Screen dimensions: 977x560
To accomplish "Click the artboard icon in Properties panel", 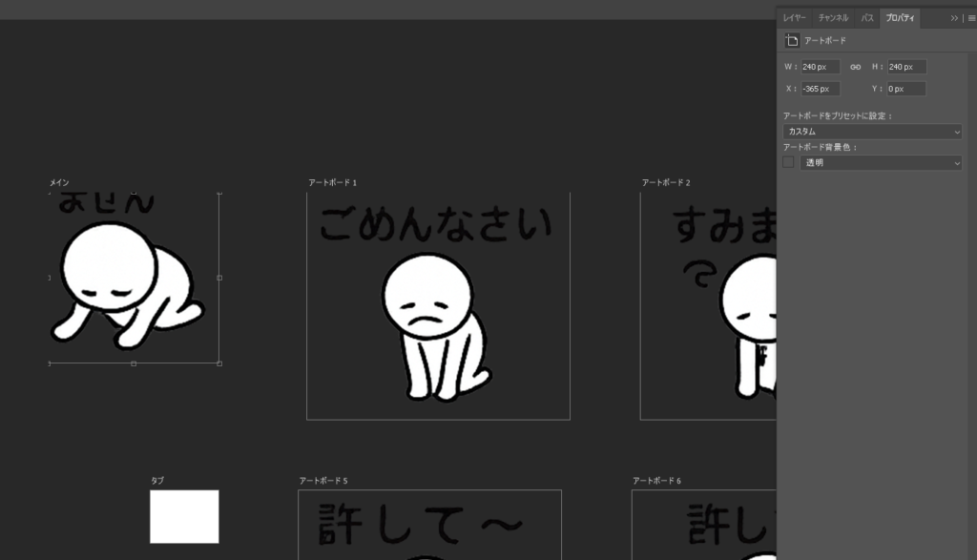I will coord(791,40).
